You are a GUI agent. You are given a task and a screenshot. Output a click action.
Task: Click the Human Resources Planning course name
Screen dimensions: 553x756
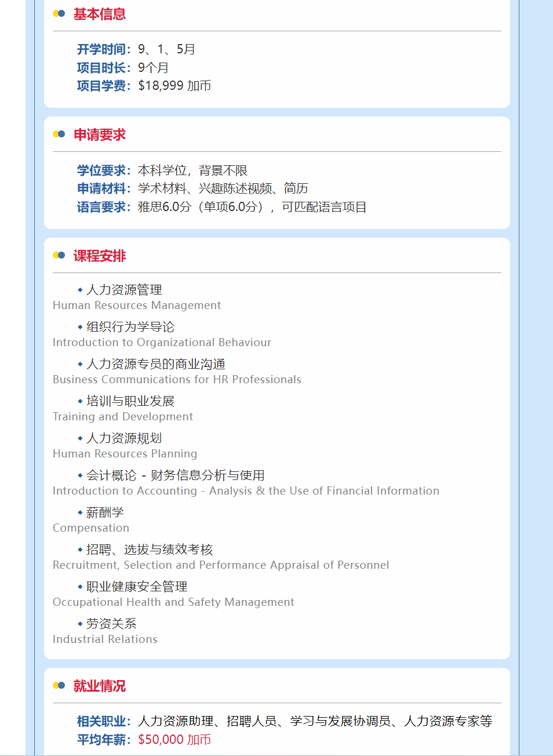(x=125, y=454)
